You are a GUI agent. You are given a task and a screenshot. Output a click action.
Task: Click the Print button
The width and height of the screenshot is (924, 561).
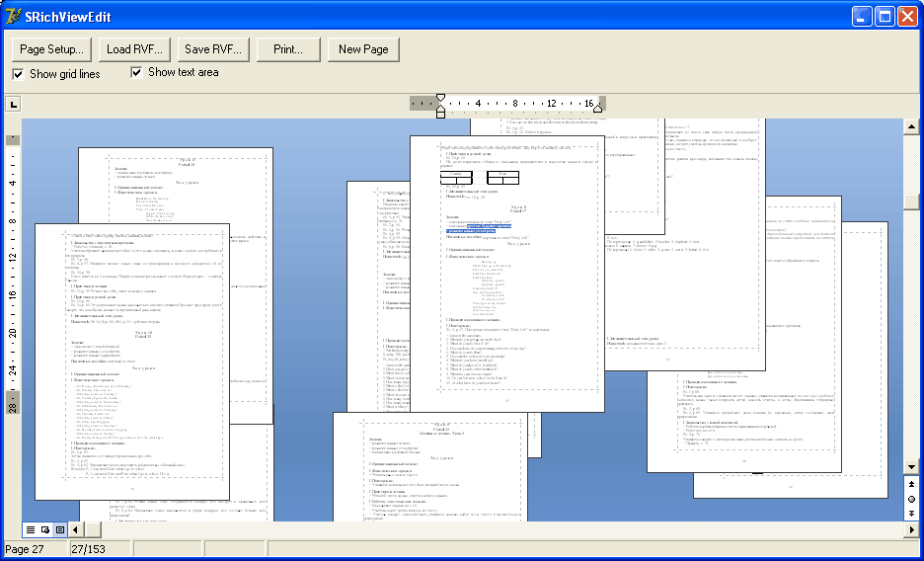[288, 49]
